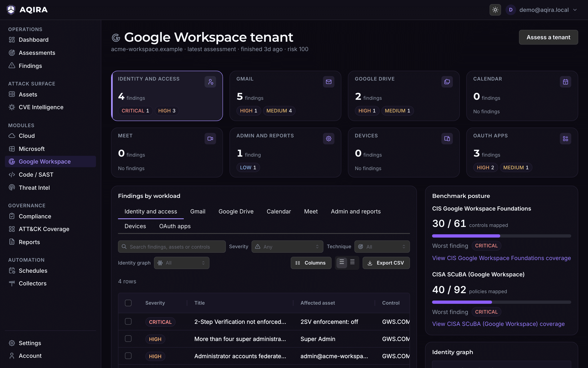This screenshot has height=368, width=588.
Task: Switch to the Admin and reports tab
Action: [x=356, y=212]
